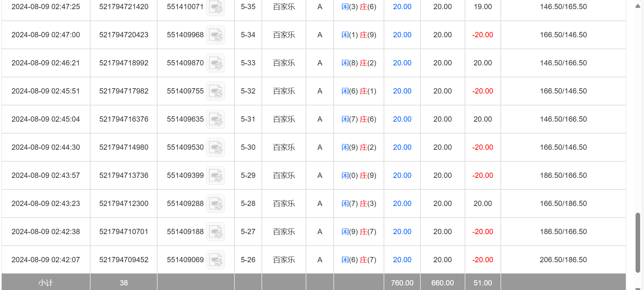Image resolution: width=644 pixels, height=290 pixels.
Task: View replay icon next to 551409530
Action: point(215,147)
